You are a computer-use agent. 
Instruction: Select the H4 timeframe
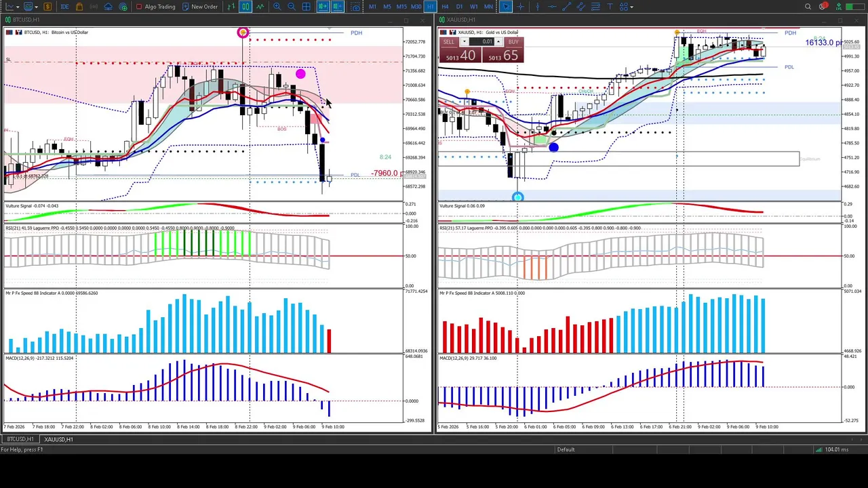445,7
